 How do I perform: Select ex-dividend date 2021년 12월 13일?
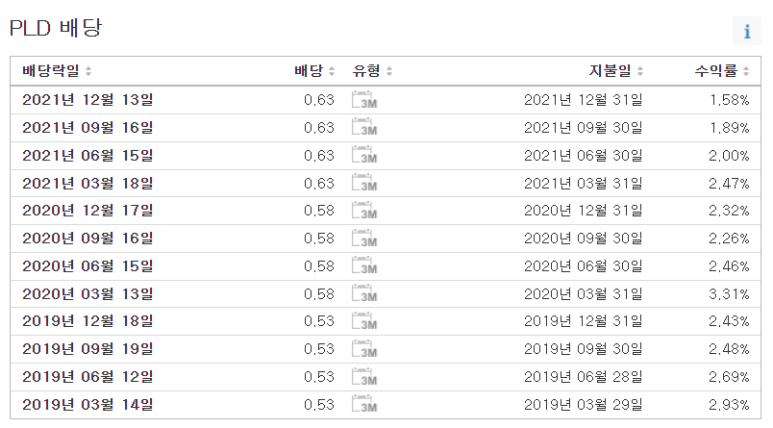pos(88,100)
